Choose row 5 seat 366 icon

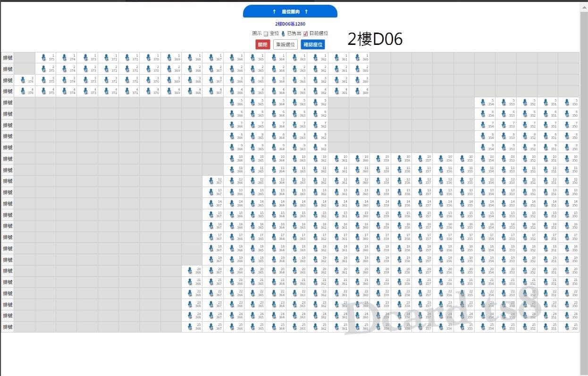234,103
